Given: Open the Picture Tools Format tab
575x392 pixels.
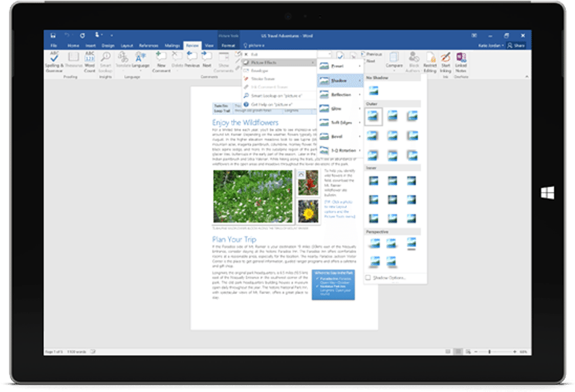Looking at the screenshot, I should tap(228, 45).
